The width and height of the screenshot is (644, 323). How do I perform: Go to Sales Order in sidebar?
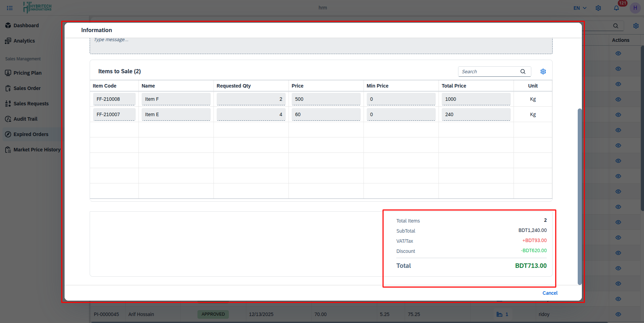(27, 88)
